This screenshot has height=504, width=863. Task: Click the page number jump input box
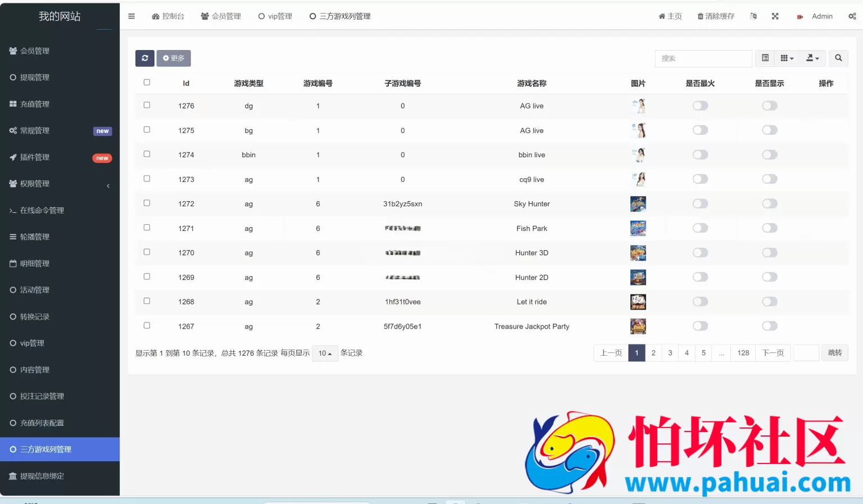[806, 353]
